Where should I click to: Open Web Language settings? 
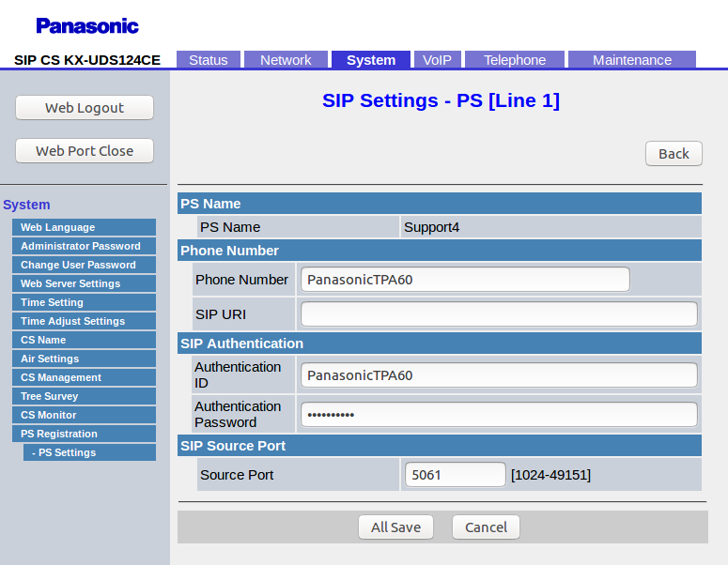coord(84,227)
